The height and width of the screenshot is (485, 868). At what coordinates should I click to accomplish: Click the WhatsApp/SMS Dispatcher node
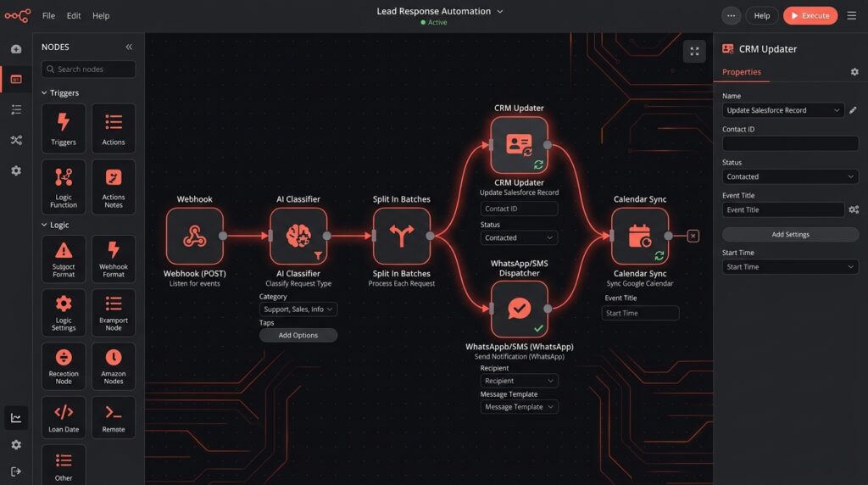(x=520, y=309)
